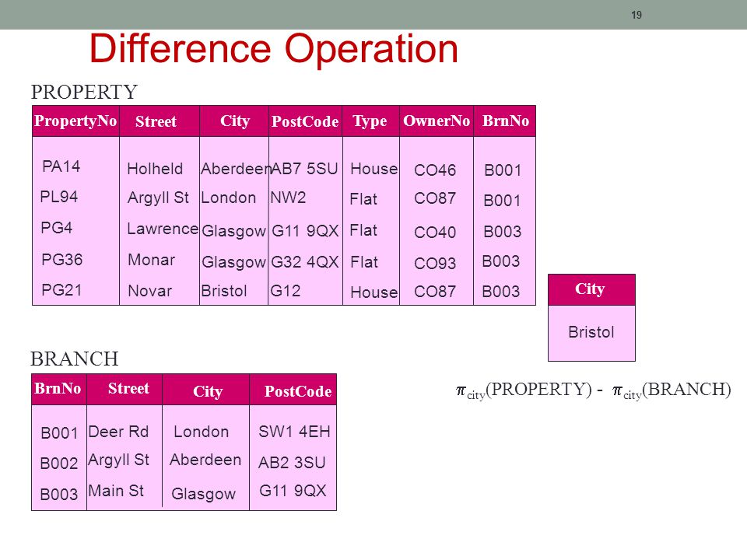Click G11 9QX in the PG4 row
The width and height of the screenshot is (747, 560).
tap(305, 231)
